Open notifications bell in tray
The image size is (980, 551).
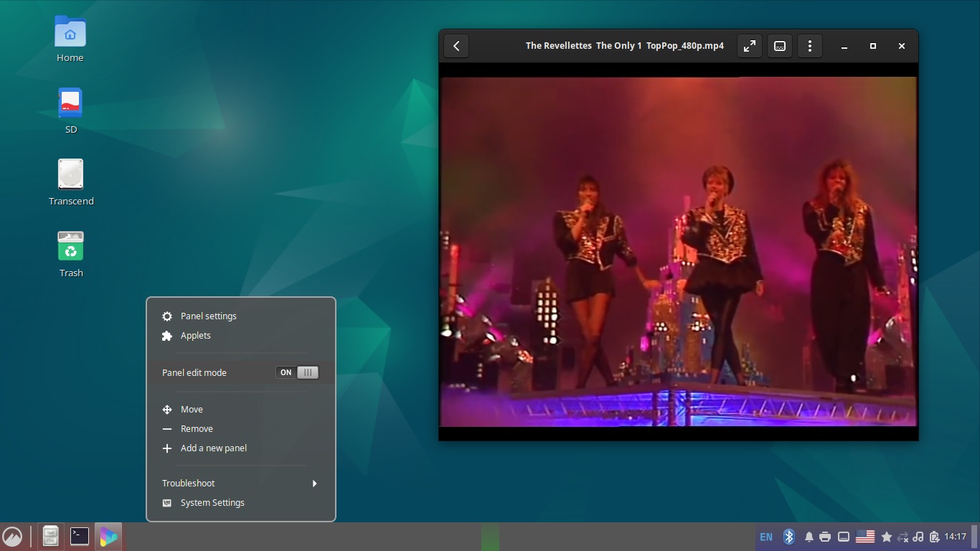click(x=809, y=537)
